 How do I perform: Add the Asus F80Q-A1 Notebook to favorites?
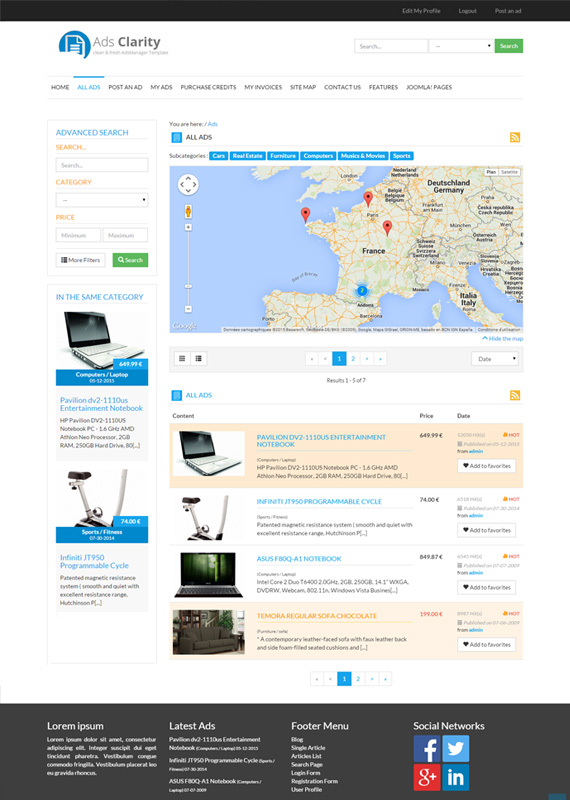pos(486,587)
